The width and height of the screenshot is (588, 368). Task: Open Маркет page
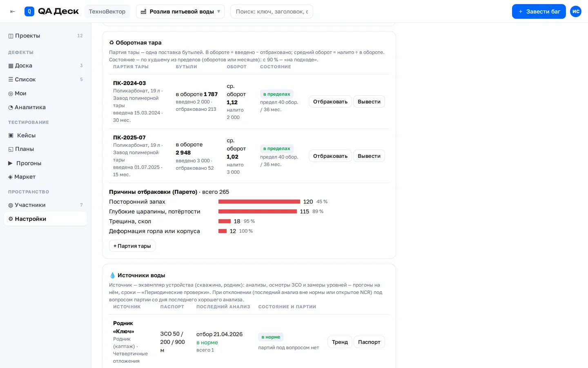click(45, 177)
